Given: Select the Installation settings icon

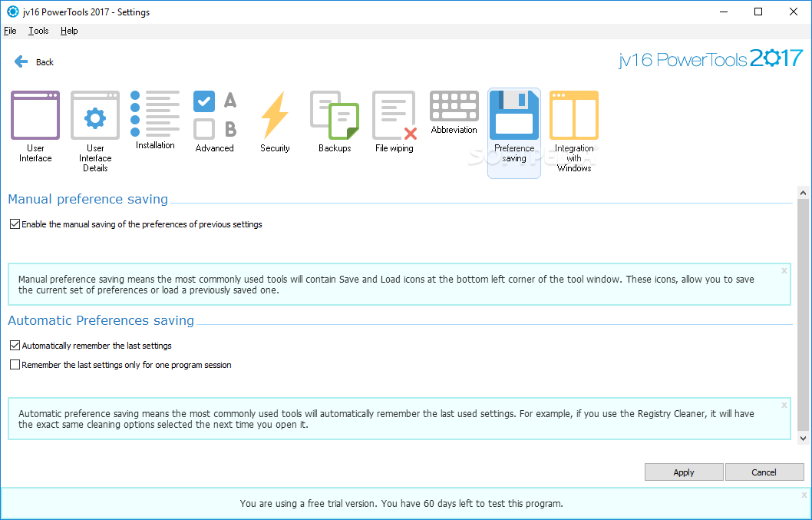Looking at the screenshot, I should pyautogui.click(x=155, y=114).
